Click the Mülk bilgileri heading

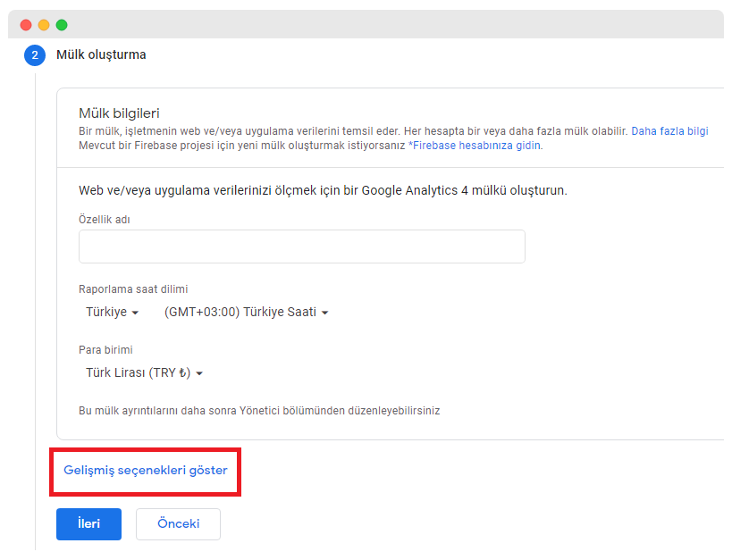[119, 113]
